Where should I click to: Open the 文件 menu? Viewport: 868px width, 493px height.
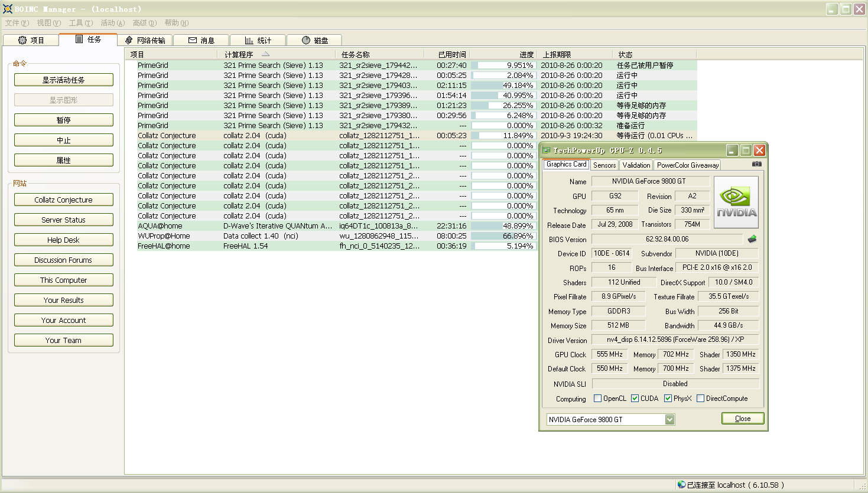coord(17,23)
